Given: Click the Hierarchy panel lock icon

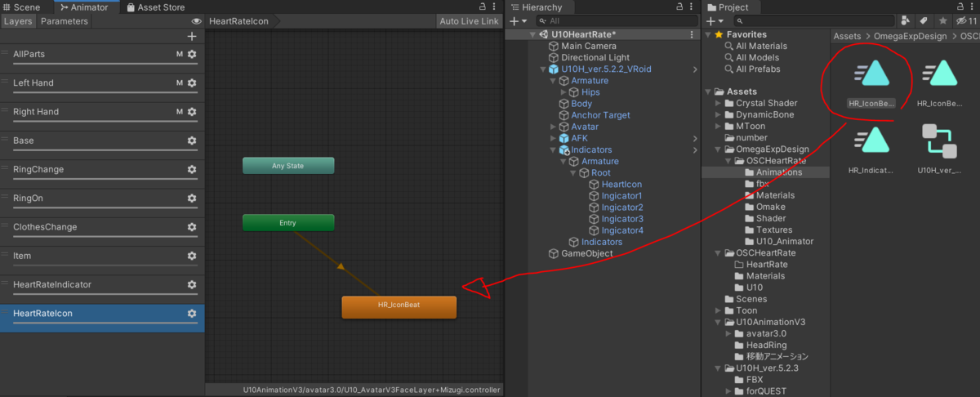Looking at the screenshot, I should point(681,7).
